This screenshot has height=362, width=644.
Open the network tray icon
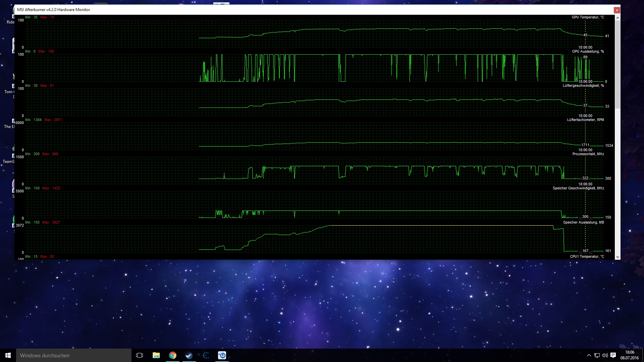click(597, 355)
